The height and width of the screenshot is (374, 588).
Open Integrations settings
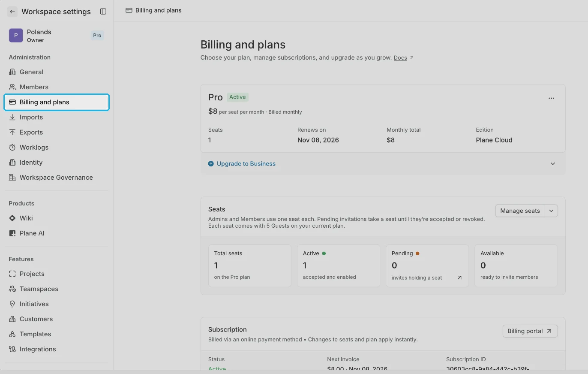pyautogui.click(x=57, y=349)
